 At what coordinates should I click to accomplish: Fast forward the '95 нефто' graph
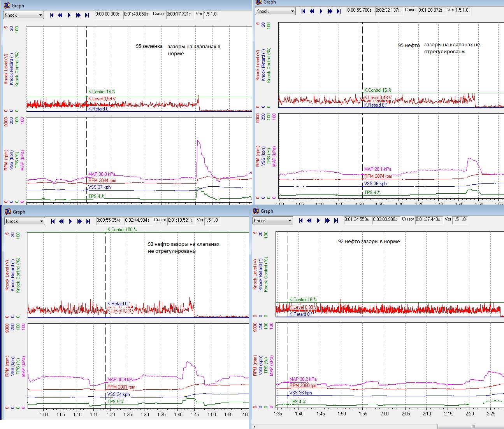click(330, 11)
